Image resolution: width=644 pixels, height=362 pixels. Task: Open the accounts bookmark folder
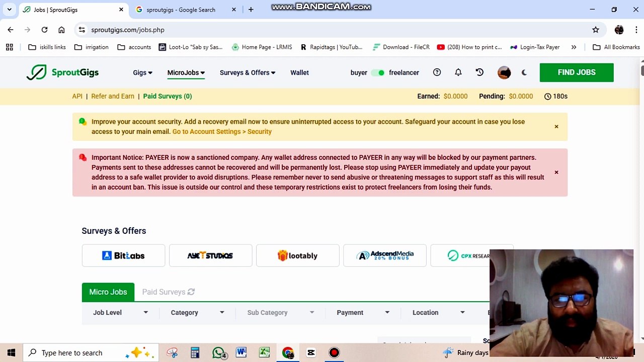coord(134,47)
